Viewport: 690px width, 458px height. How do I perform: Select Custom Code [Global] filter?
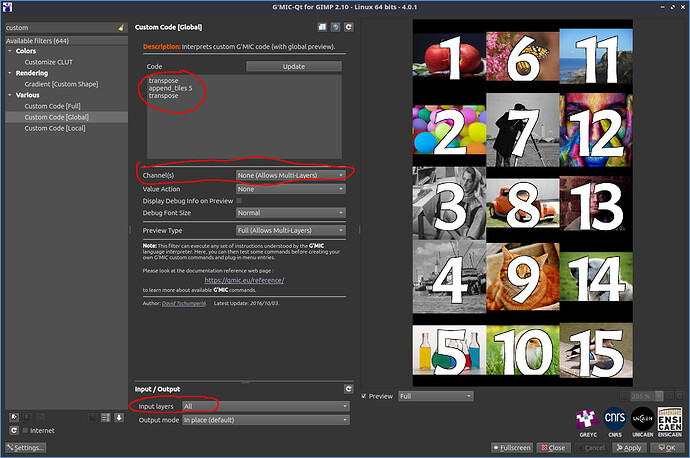click(x=56, y=117)
